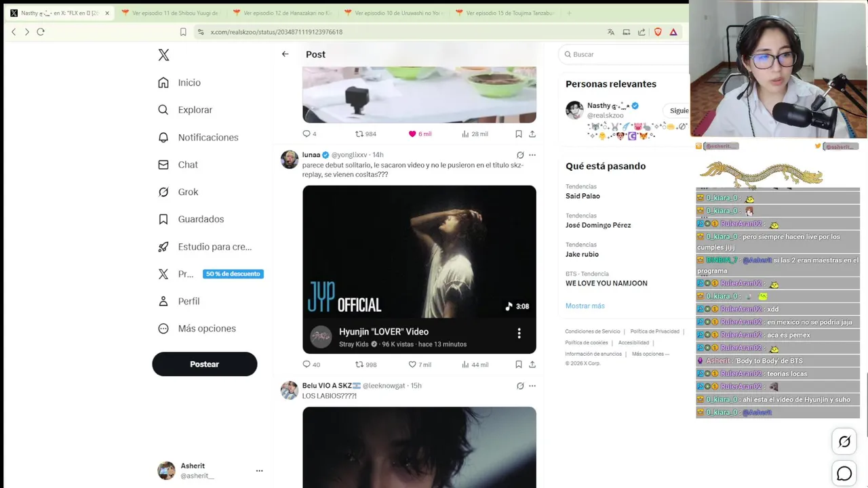This screenshot has height=488, width=868.
Task: Click the back arrow beside Post
Action: coord(285,54)
